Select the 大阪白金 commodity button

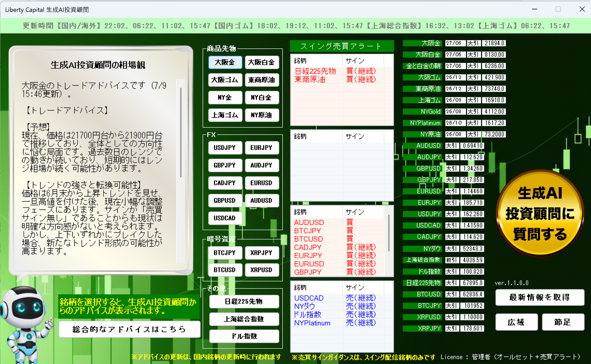tap(262, 62)
